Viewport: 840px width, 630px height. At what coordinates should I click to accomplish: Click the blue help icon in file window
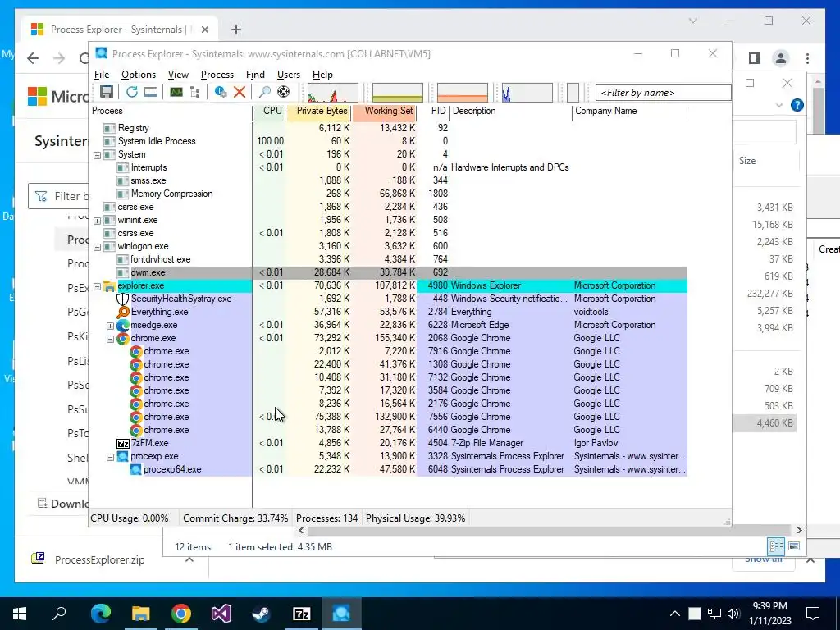pyautogui.click(x=797, y=105)
